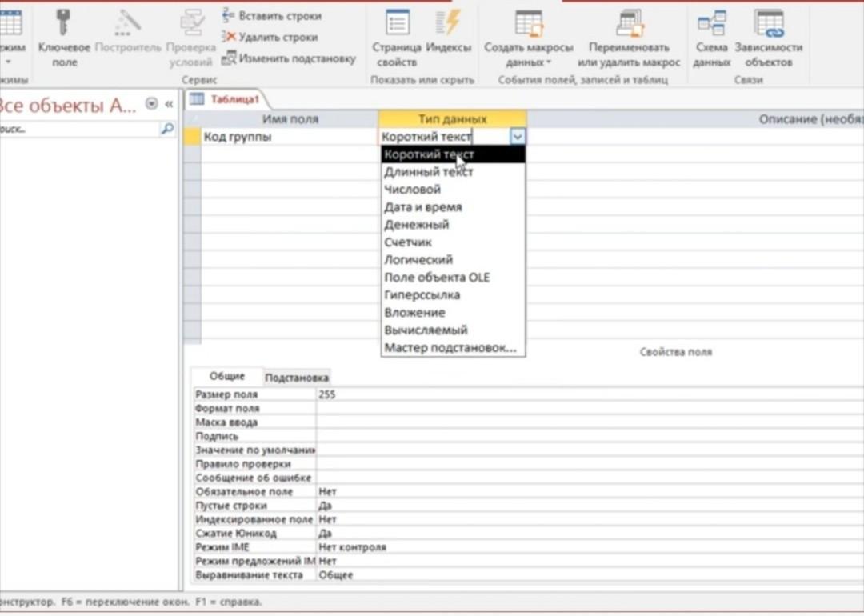Click the Тип данных column header
The width and height of the screenshot is (864, 616).
[x=452, y=119]
